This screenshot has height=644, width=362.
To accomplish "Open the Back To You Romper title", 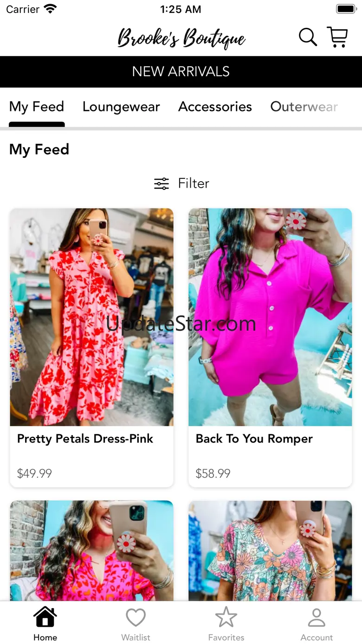I will (254, 439).
